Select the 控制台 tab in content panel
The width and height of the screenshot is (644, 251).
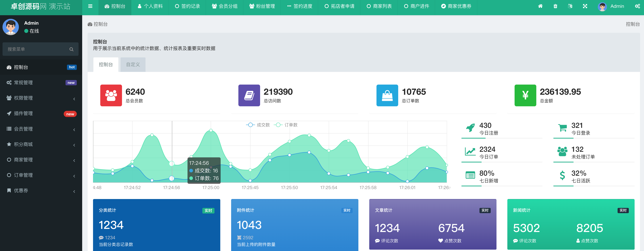coord(106,65)
